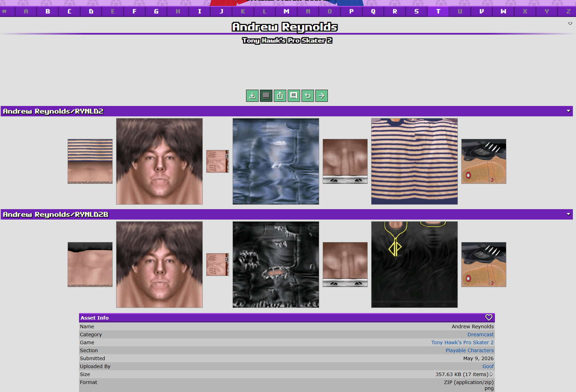Open comments with the speech-bubble icon
Image resolution: width=576 pixels, height=392 pixels.
pyautogui.click(x=294, y=96)
